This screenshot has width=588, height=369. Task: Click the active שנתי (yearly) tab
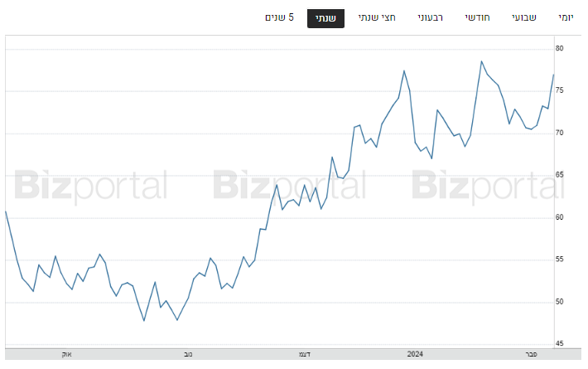325,18
